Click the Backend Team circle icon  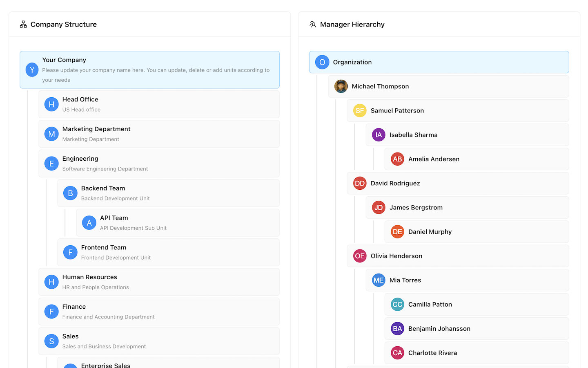point(70,193)
